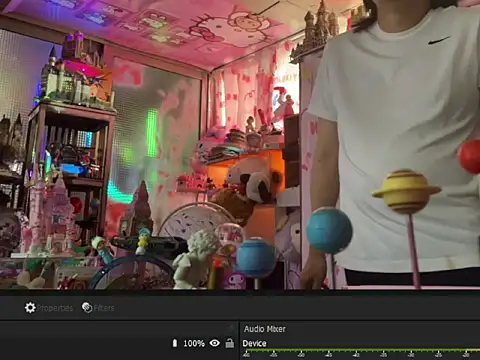Click the Audio Mixer dock title
The width and height of the screenshot is (480, 360).
click(265, 329)
